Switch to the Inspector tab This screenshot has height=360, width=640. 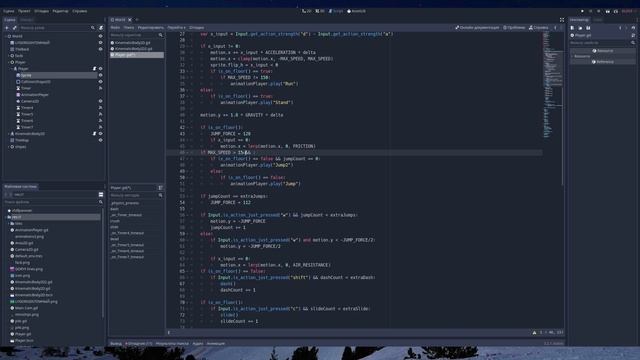(579, 20)
